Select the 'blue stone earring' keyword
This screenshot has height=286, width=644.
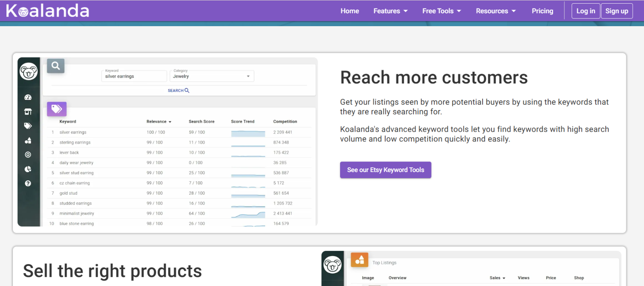(76, 224)
